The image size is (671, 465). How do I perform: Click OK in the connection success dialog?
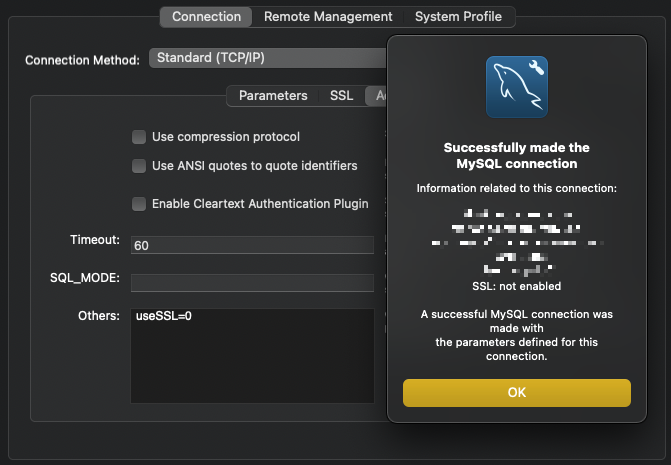517,392
